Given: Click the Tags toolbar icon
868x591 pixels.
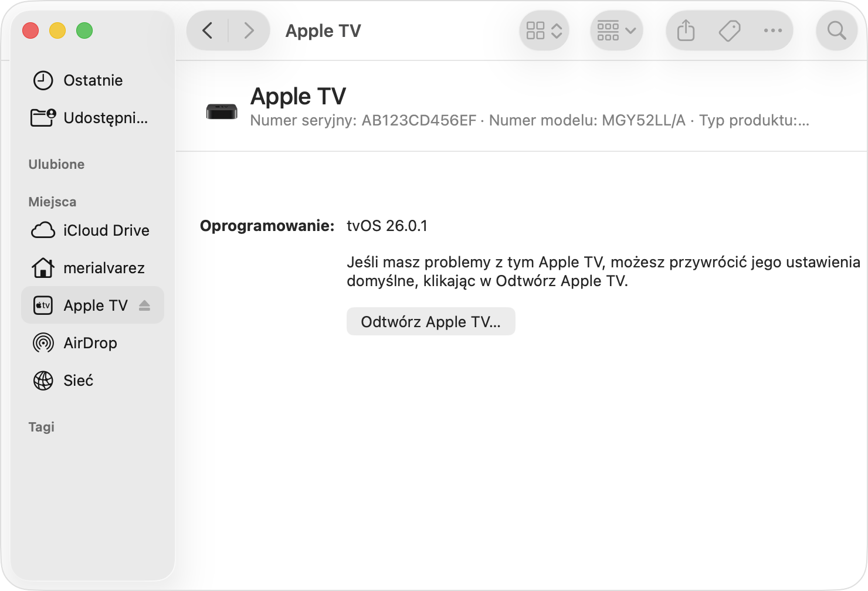Looking at the screenshot, I should click(x=730, y=30).
